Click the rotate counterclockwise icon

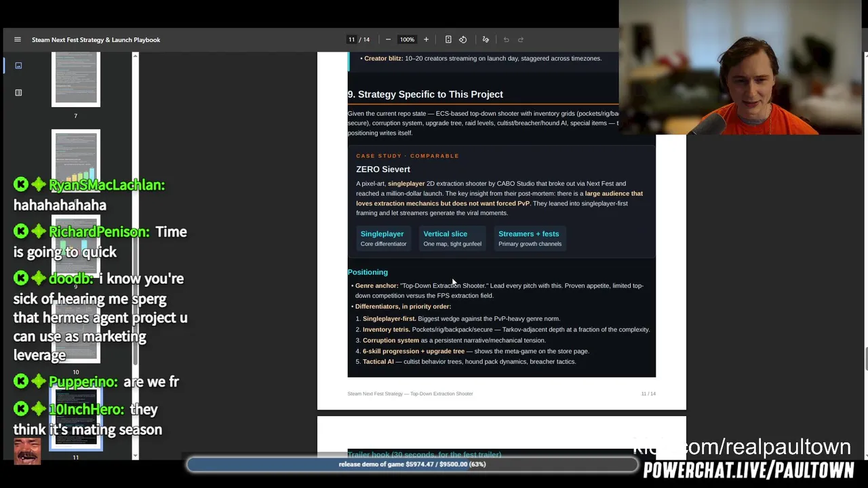point(463,39)
